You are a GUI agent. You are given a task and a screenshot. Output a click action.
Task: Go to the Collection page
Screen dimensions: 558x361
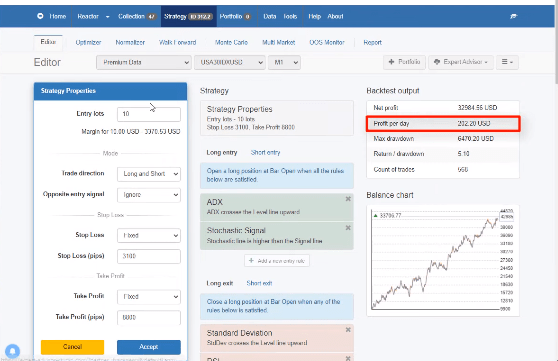click(x=137, y=16)
